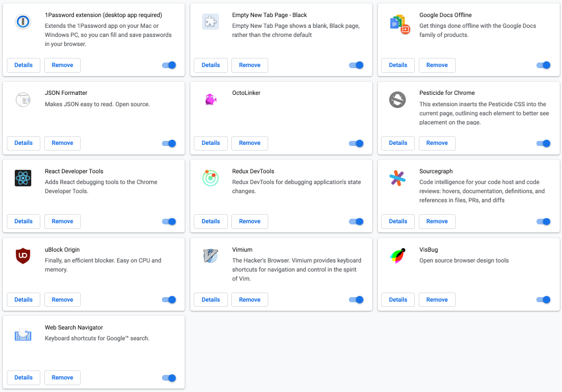This screenshot has width=562, height=392.
Task: Click the Redux DevTools icon
Action: (210, 178)
